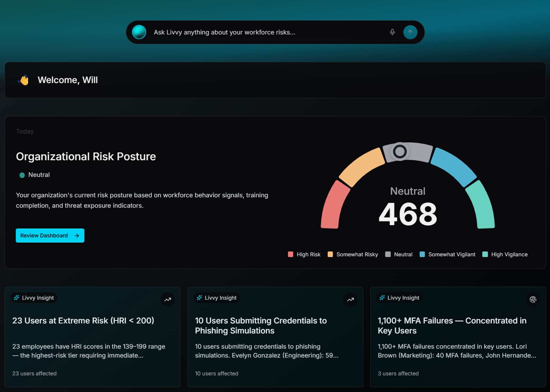This screenshot has width=550, height=392.
Task: Open the Review Dashboard button
Action: coord(50,236)
